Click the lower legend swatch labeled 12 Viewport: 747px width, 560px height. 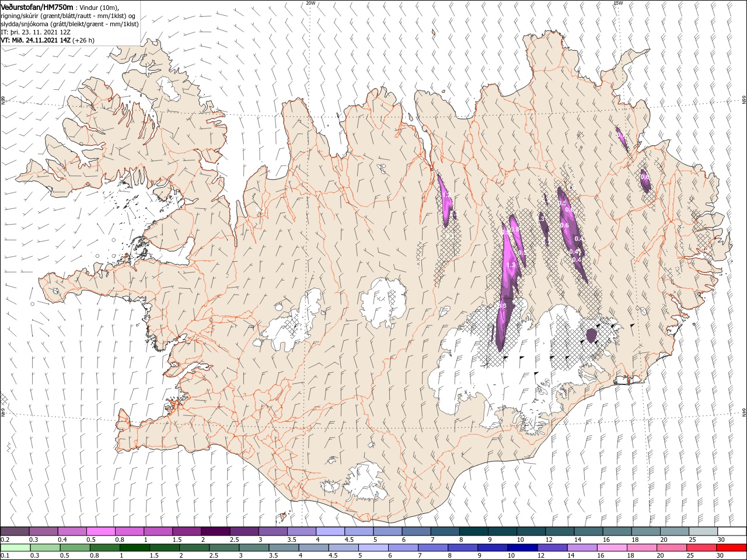tap(551, 548)
